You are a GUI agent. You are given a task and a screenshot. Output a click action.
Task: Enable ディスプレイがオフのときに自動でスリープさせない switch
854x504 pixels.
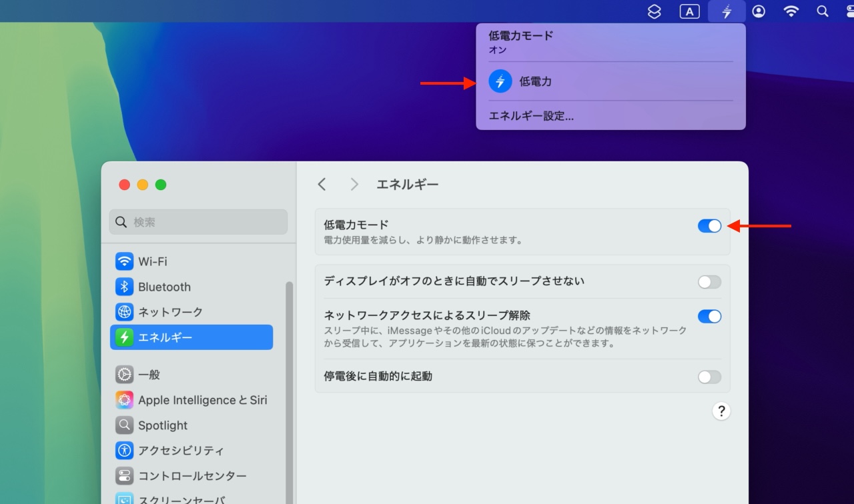click(x=710, y=282)
